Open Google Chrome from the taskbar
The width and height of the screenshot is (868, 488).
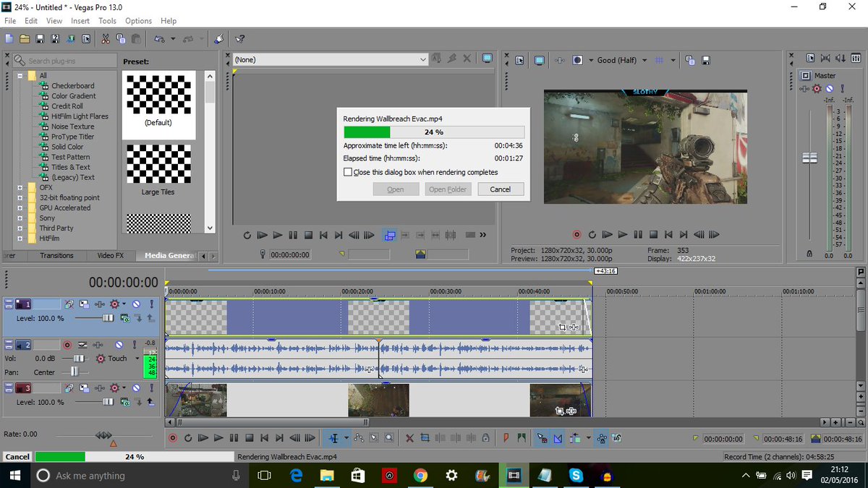[420, 476]
